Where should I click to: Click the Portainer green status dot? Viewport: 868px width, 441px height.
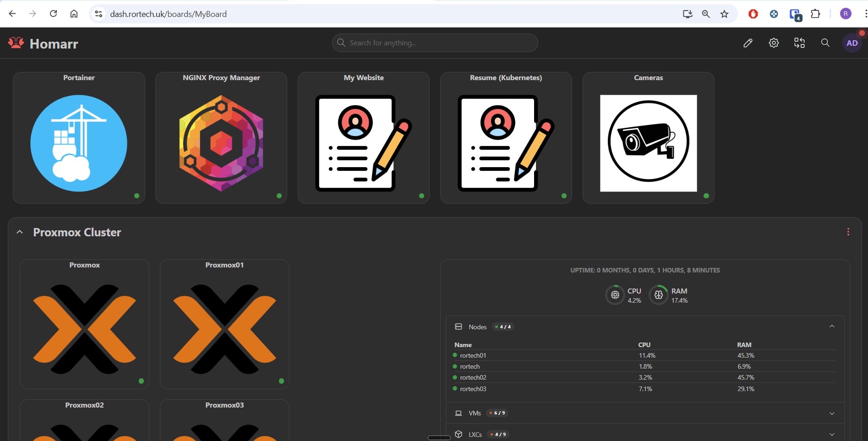(136, 196)
